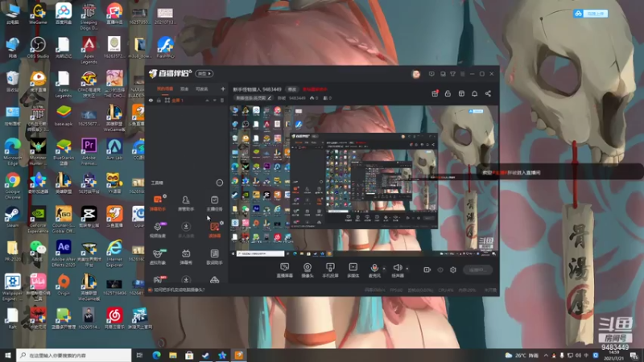Open the 读弹幕 tool
Image resolution: width=644 pixels, height=362 pixels.
coord(214,230)
